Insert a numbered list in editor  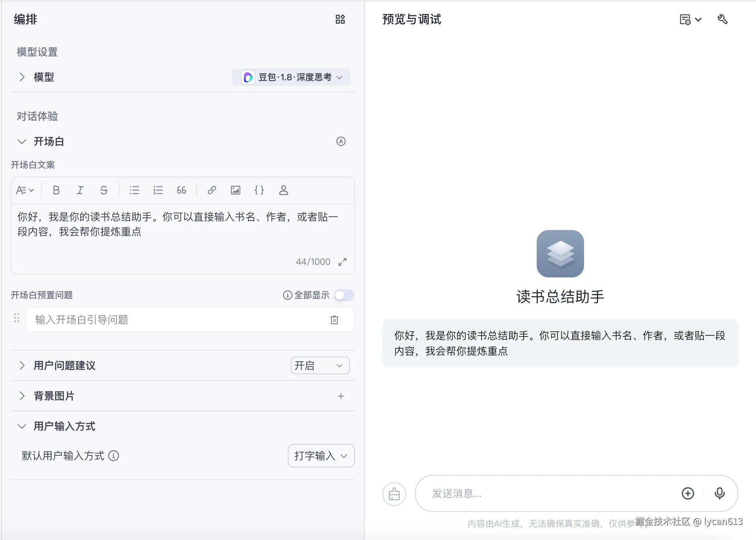coord(158,190)
